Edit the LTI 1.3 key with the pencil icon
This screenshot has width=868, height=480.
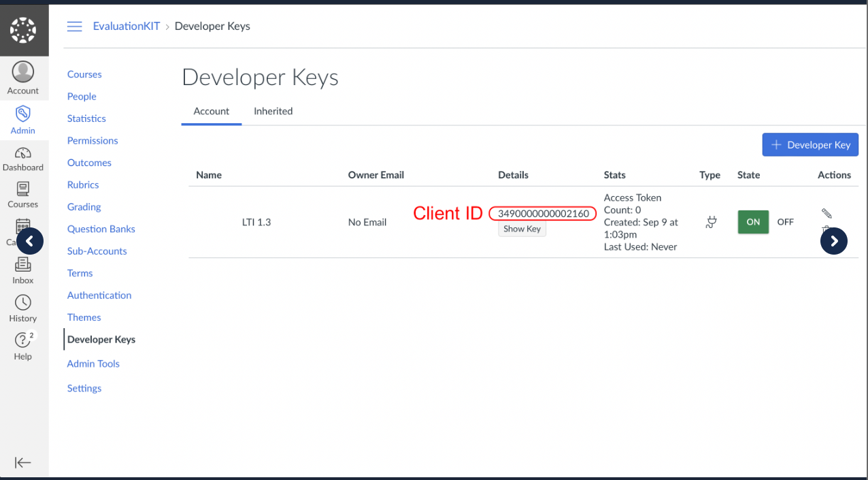click(x=827, y=213)
